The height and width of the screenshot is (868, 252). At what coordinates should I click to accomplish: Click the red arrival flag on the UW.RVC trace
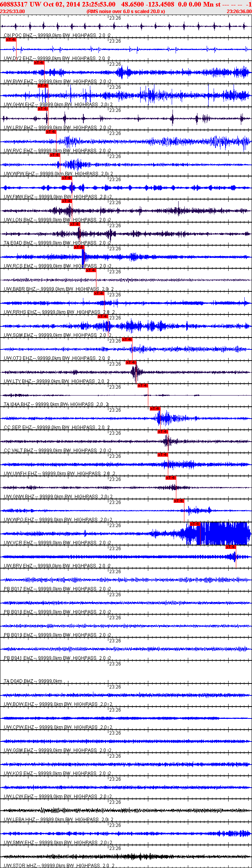coord(51,132)
